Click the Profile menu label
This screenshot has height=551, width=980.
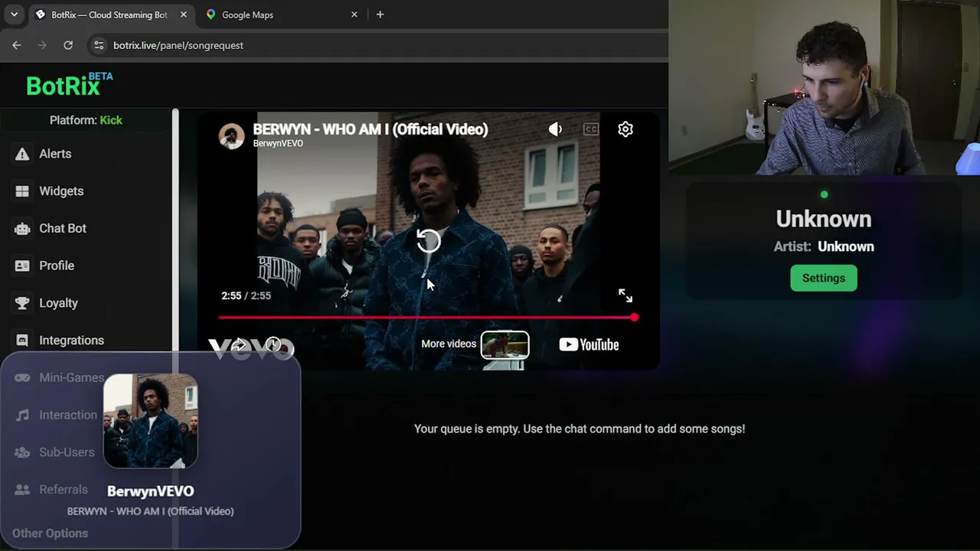(x=57, y=266)
